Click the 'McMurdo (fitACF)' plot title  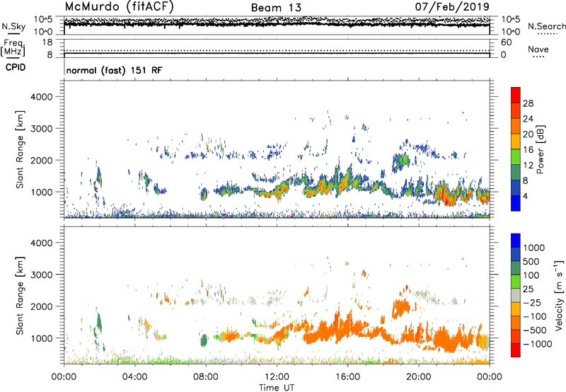[119, 7]
